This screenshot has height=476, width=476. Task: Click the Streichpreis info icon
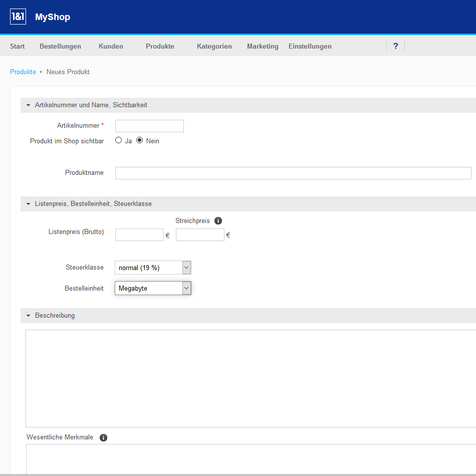218,220
